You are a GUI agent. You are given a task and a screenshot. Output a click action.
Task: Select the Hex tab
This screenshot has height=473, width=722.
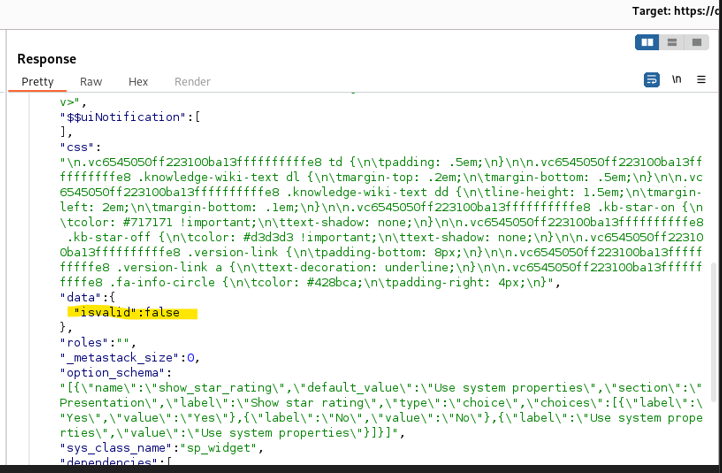pyautogui.click(x=138, y=82)
